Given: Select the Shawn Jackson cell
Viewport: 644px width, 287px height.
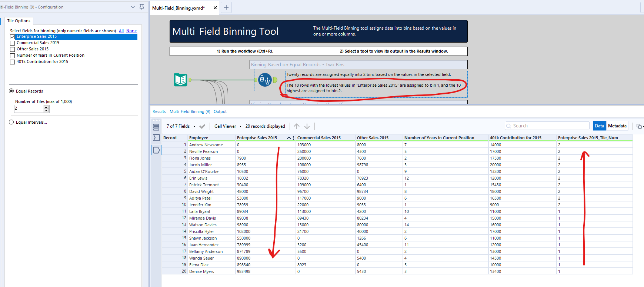Looking at the screenshot, I should click(211, 238).
